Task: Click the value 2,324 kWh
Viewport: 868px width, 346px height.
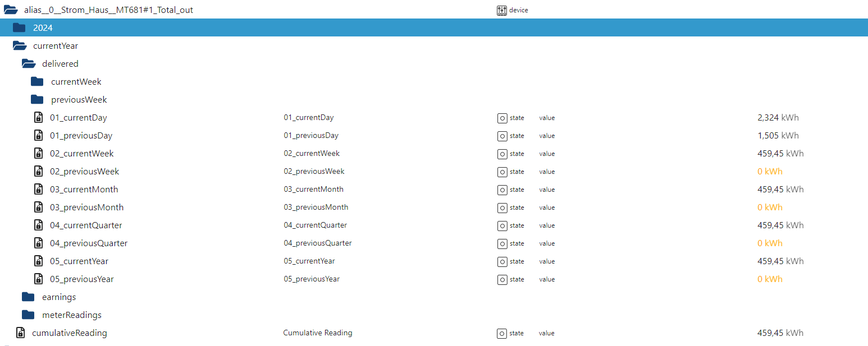Action: [x=778, y=118]
